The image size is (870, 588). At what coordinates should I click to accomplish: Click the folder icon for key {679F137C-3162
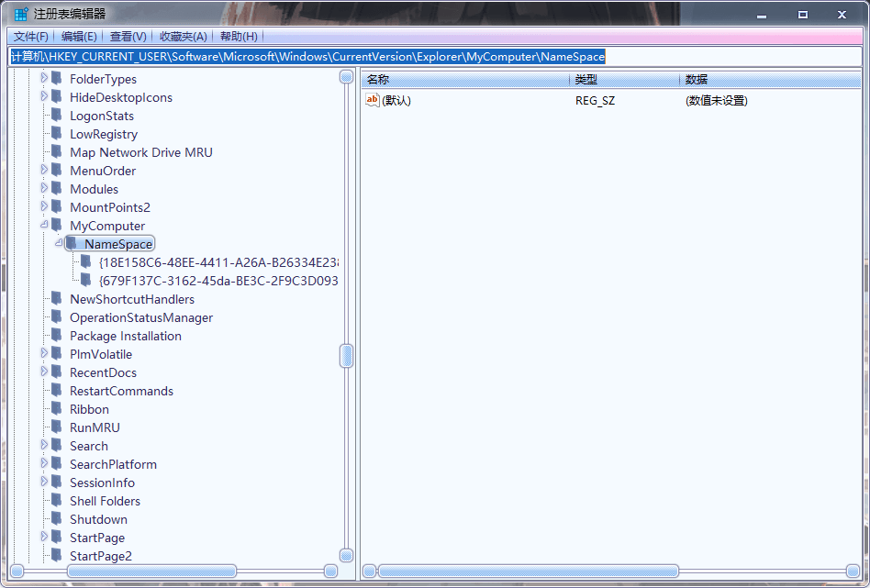point(86,280)
